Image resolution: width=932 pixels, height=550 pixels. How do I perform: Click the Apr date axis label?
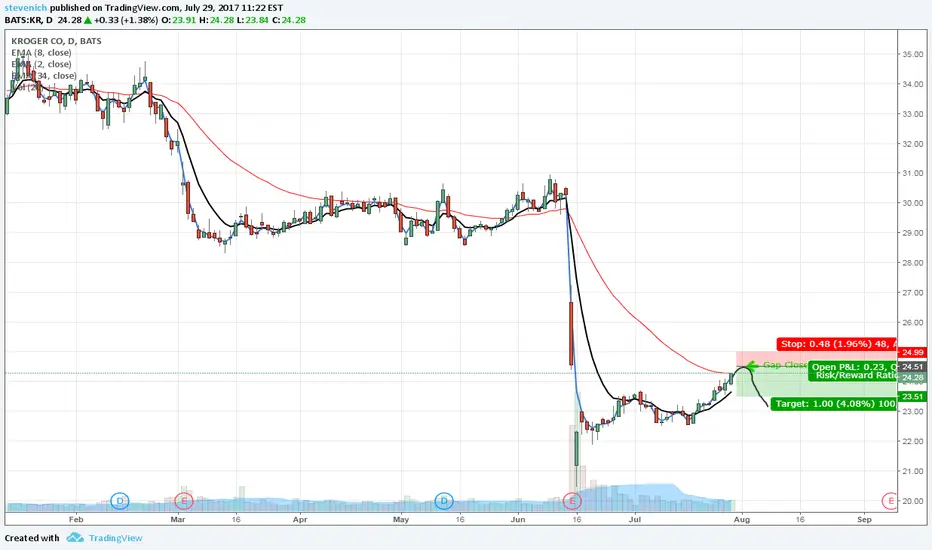[x=300, y=519]
